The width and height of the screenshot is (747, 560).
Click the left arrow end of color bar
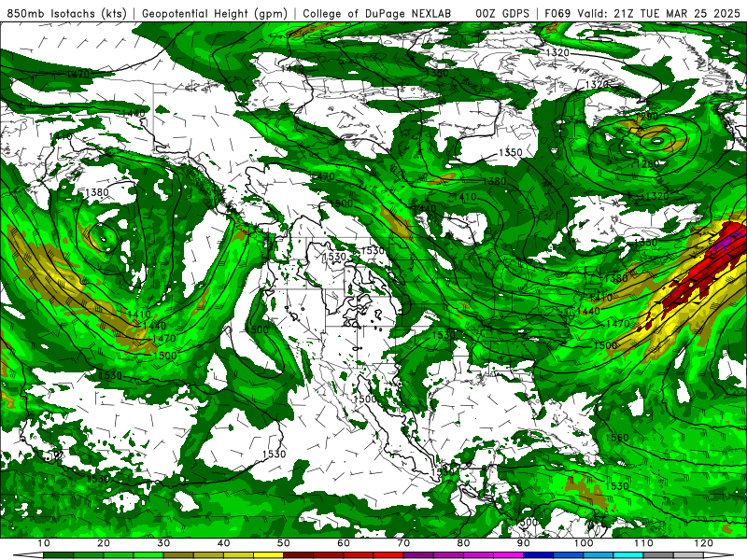[28, 555]
